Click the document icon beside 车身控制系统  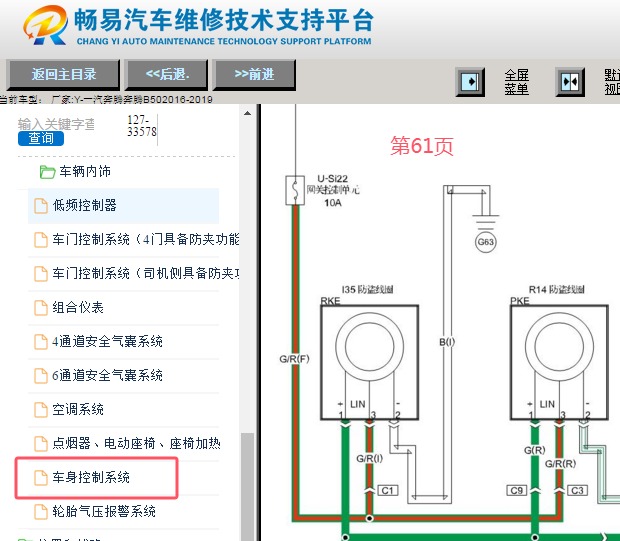pyautogui.click(x=41, y=478)
